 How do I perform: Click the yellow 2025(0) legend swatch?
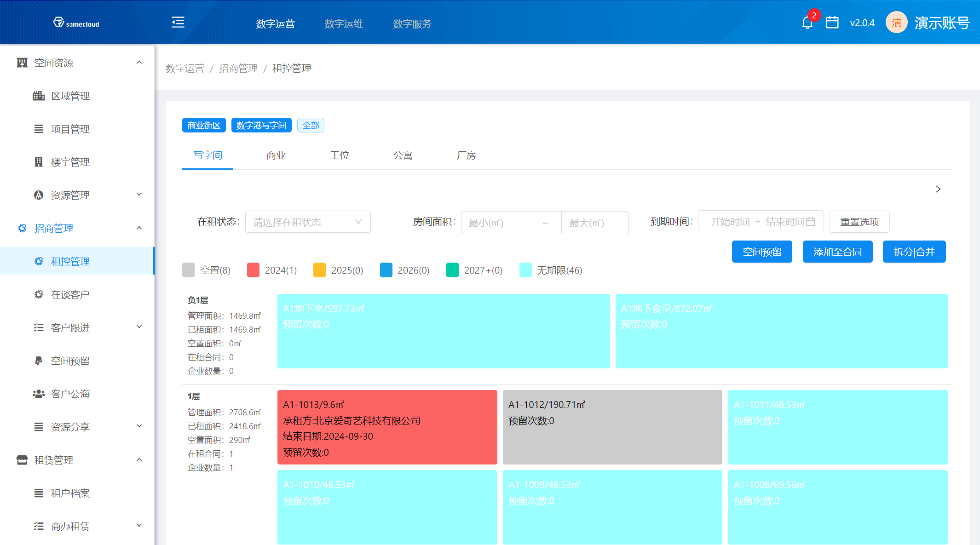pos(319,270)
